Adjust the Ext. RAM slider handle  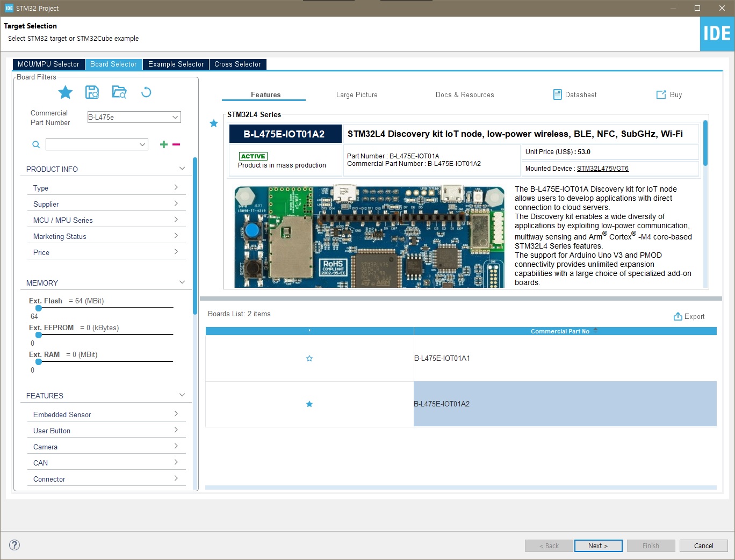coord(39,361)
